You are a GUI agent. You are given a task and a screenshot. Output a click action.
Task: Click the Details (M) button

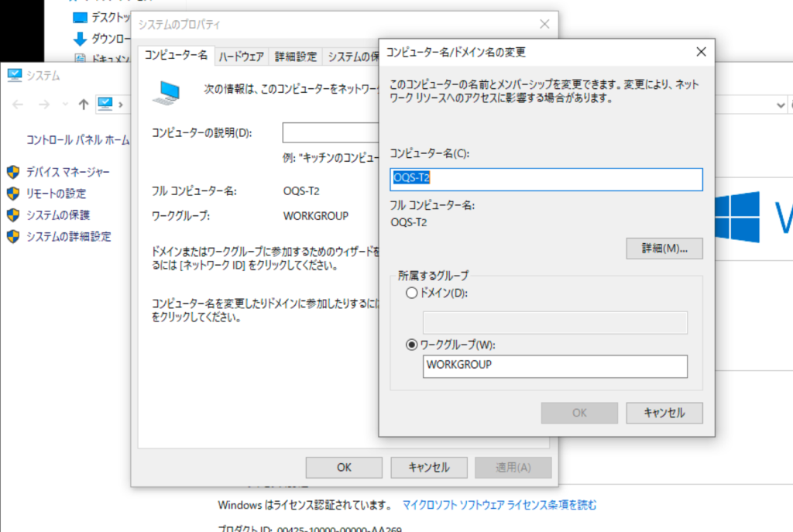click(x=664, y=249)
